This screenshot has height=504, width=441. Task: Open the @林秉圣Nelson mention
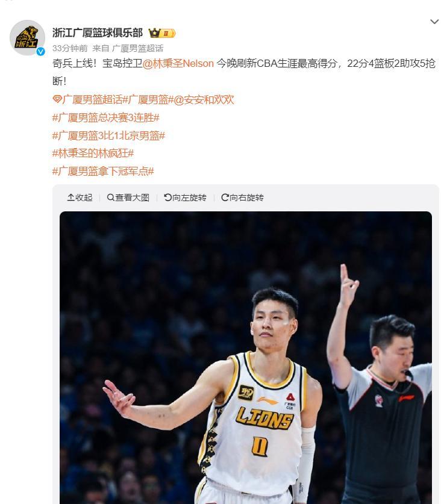click(178, 63)
